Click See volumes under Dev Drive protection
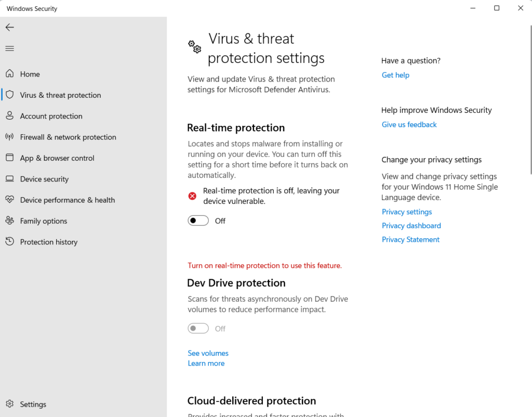Viewport: 532px width, 417px height. coord(208,353)
